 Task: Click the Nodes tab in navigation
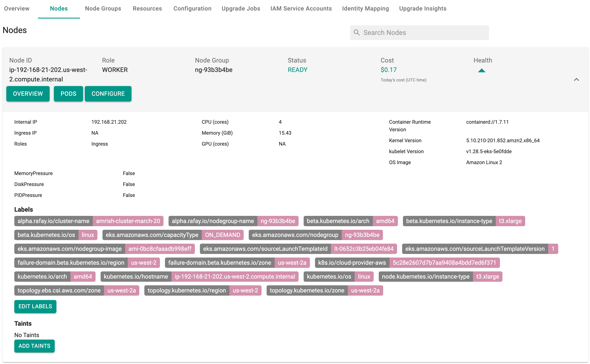(58, 8)
